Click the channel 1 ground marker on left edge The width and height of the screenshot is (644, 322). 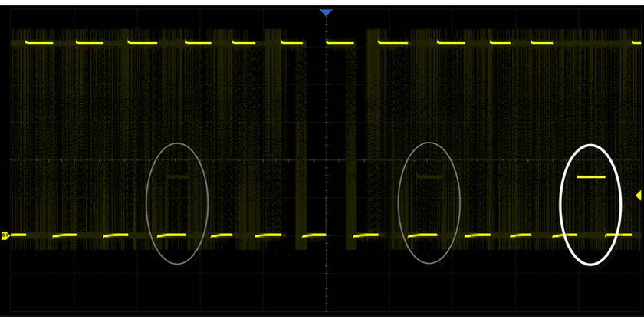click(x=4, y=235)
